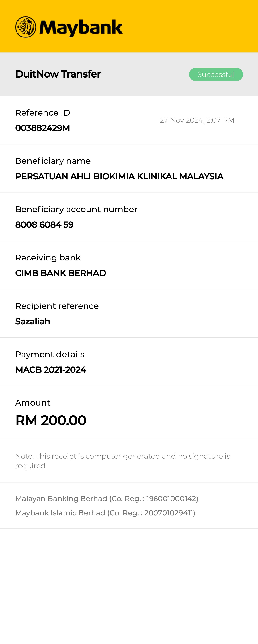Click the Maybank tiger logo icon
This screenshot has height=644, width=258.
26,27
